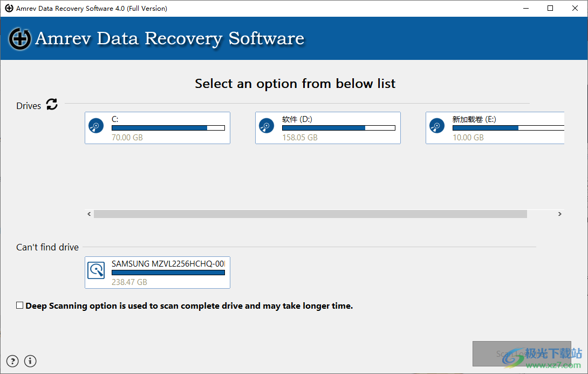
Task: Click the right scroll arrow of the drives list
Action: tap(559, 214)
